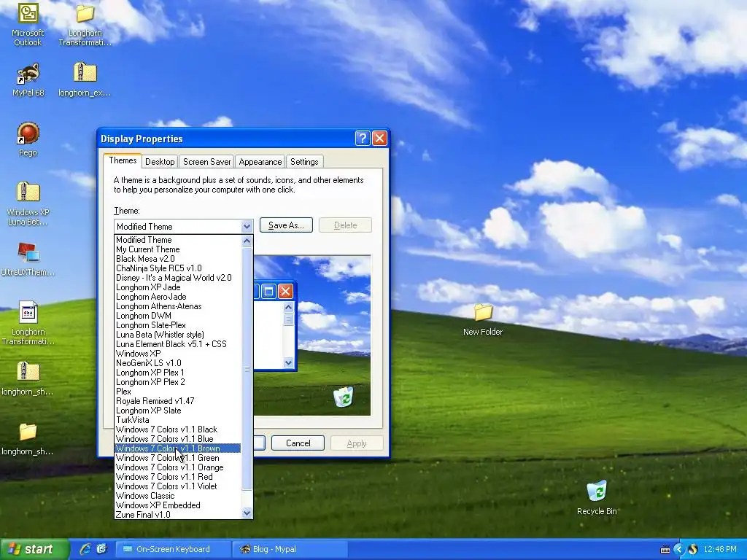Choose My Current Theme

(178, 249)
